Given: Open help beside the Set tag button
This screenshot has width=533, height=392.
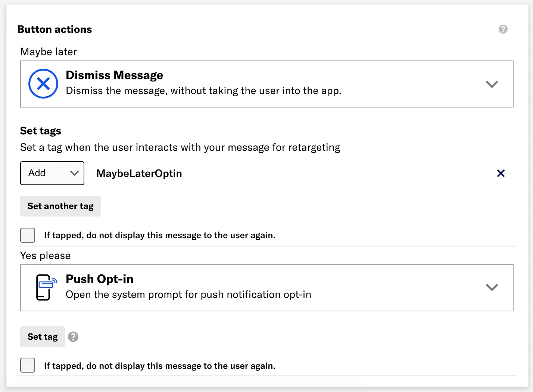Looking at the screenshot, I should pos(73,337).
